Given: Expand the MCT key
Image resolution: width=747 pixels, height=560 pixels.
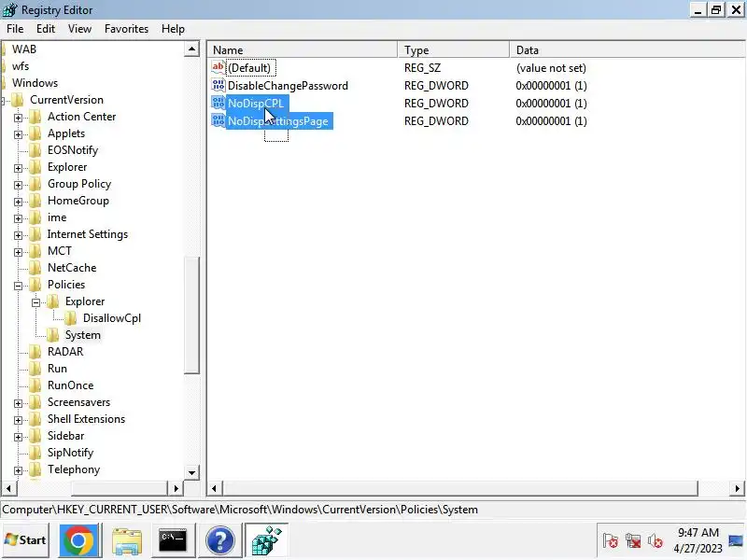Looking at the screenshot, I should (x=18, y=252).
